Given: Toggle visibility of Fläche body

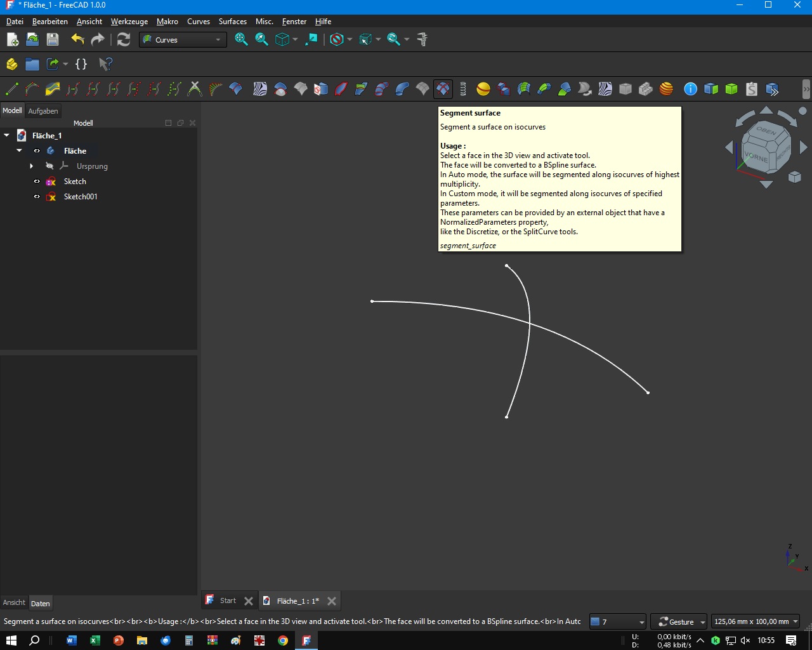Looking at the screenshot, I should (x=37, y=151).
